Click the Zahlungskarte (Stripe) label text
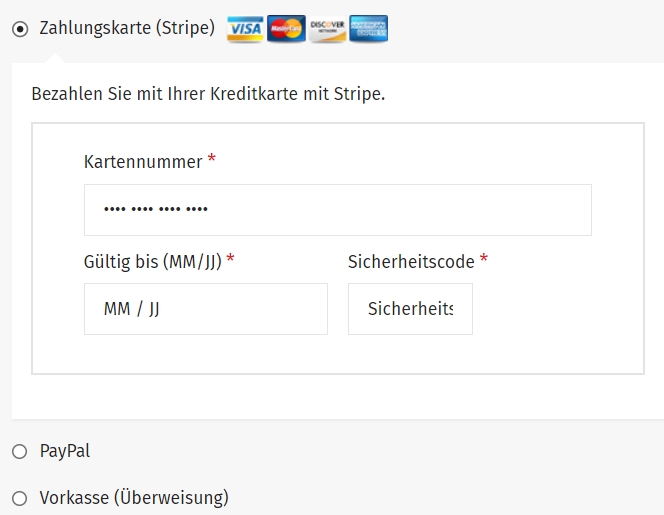The height and width of the screenshot is (515, 664). point(127,28)
